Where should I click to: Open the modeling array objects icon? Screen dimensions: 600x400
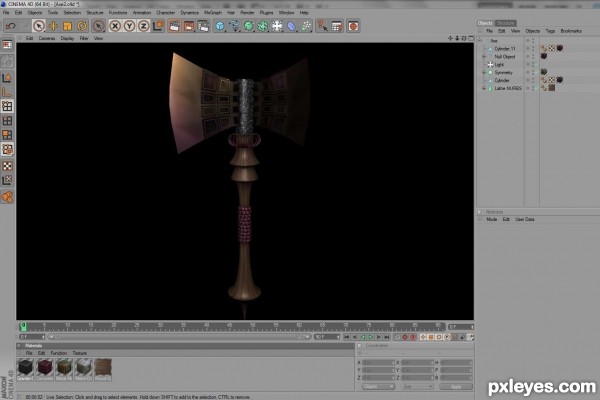[x=262, y=26]
